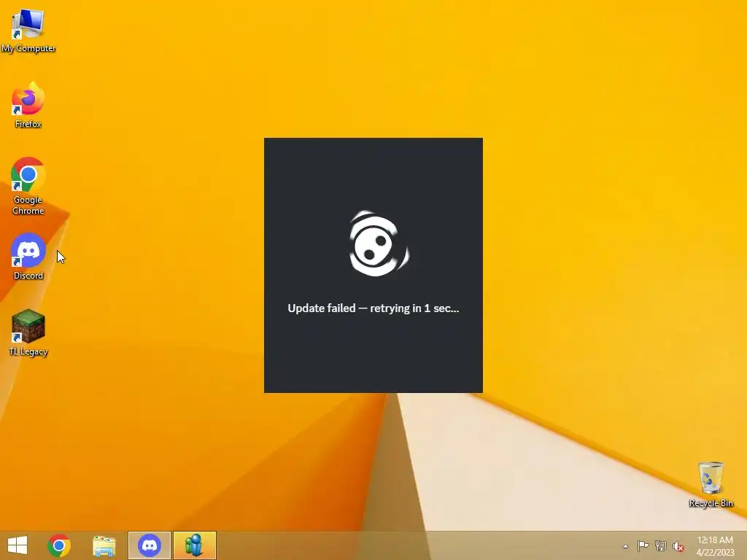Open File Explorer from the taskbar

tap(104, 545)
